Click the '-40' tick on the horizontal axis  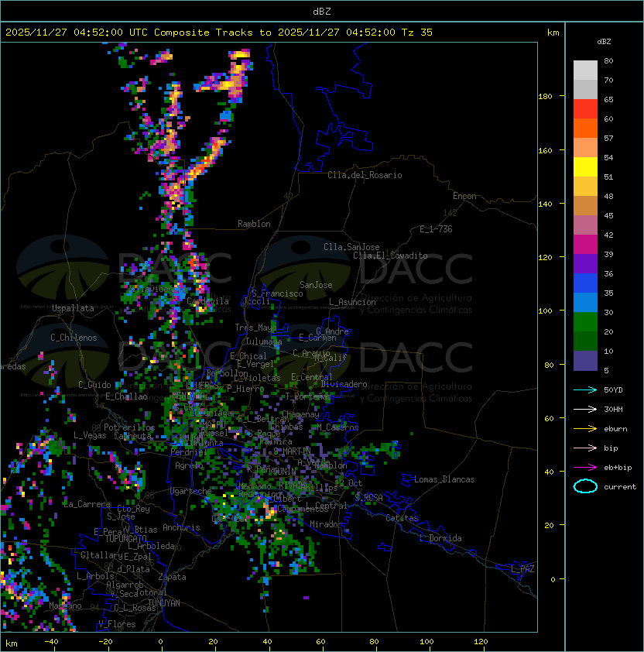51,642
